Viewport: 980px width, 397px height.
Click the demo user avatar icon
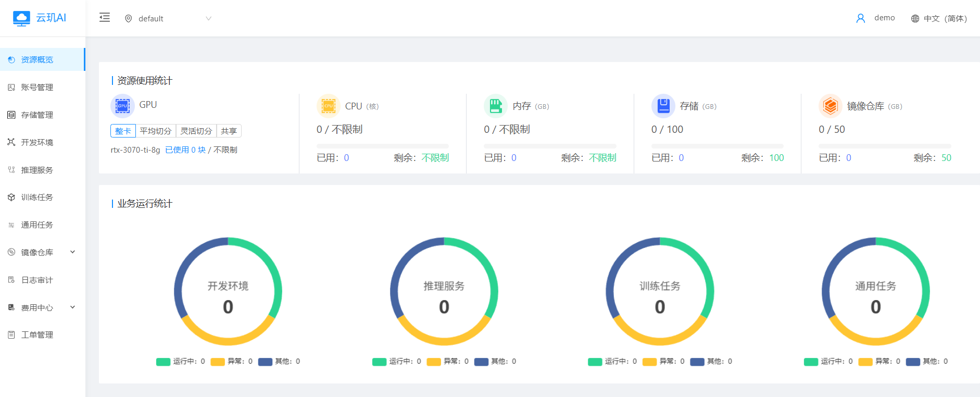coord(860,18)
